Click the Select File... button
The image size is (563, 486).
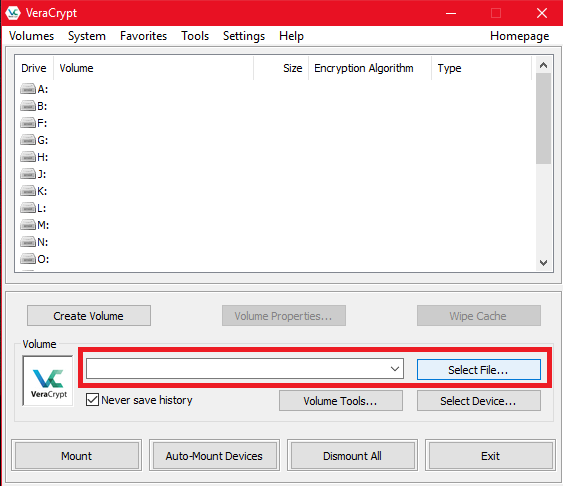pyautogui.click(x=479, y=370)
